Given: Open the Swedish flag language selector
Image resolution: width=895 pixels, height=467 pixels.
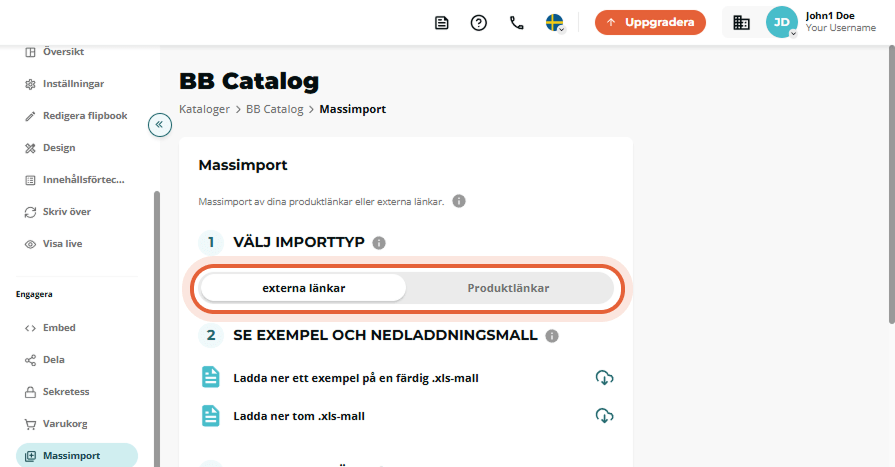Looking at the screenshot, I should 555,23.
